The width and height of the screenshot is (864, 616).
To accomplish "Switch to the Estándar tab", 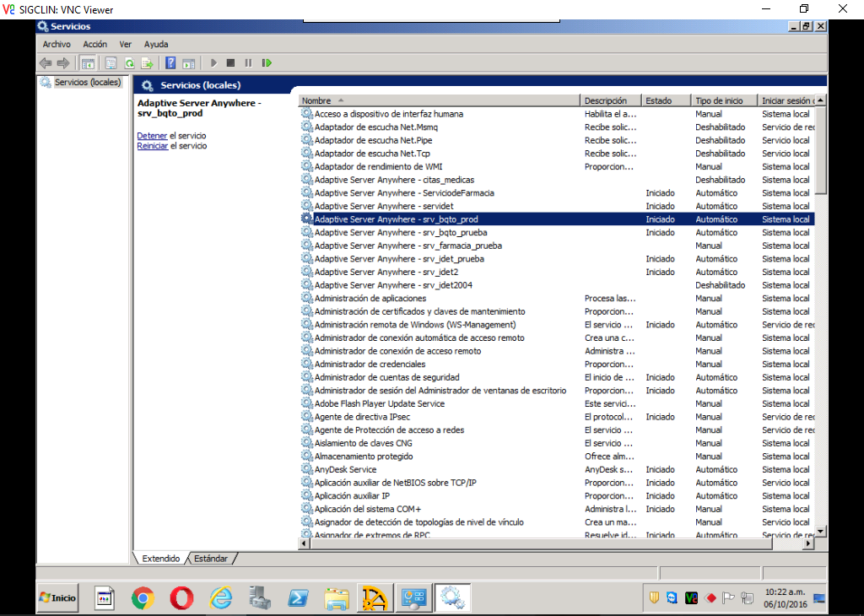I will click(x=211, y=559).
